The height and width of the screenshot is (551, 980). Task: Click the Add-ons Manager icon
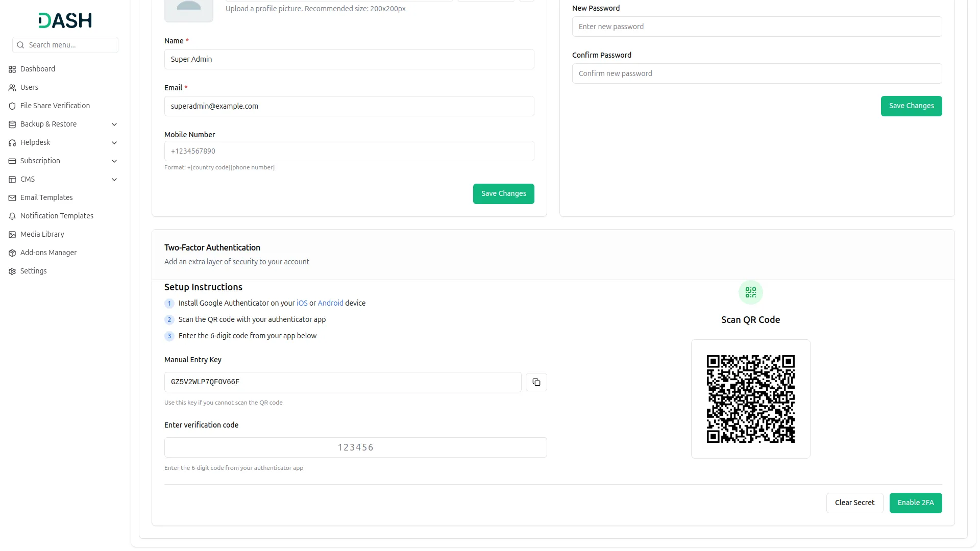pyautogui.click(x=11, y=253)
